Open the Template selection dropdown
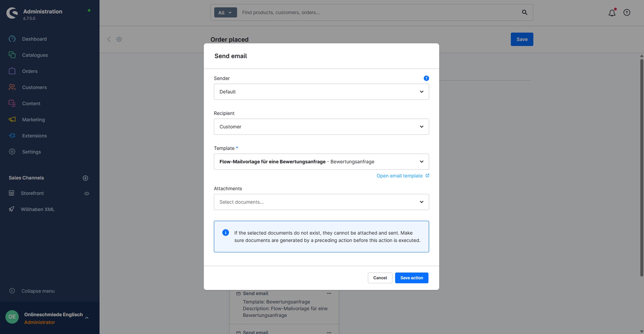Viewport: 644px width, 334px height. 321,161
